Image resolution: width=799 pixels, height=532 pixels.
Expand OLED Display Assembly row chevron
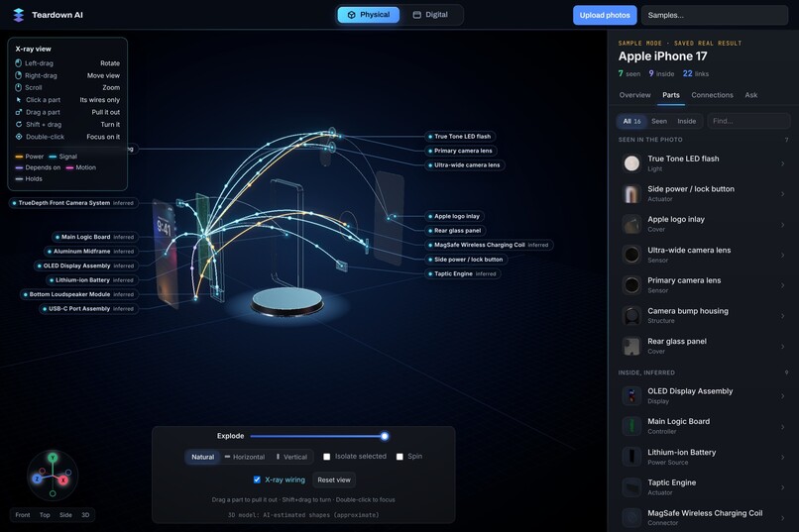[x=783, y=395]
